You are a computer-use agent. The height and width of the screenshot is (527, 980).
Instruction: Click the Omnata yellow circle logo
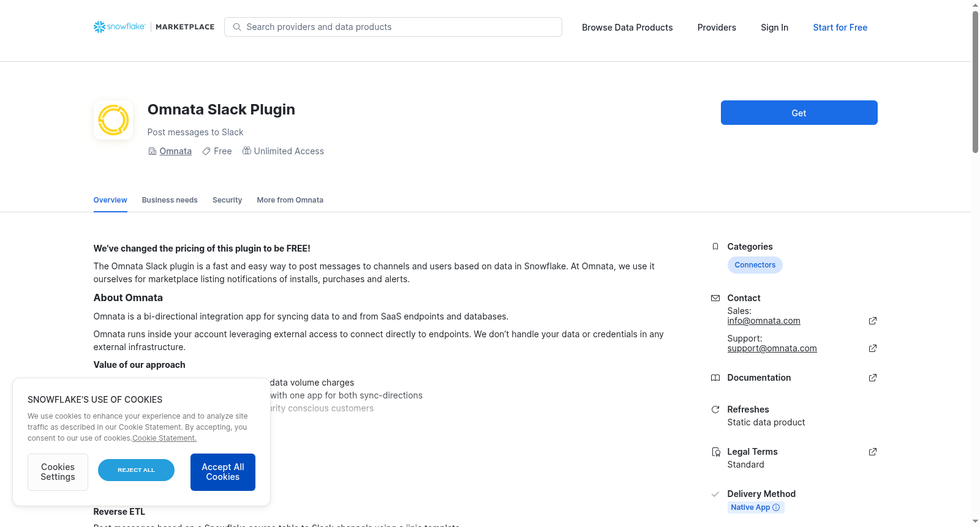[x=113, y=120]
